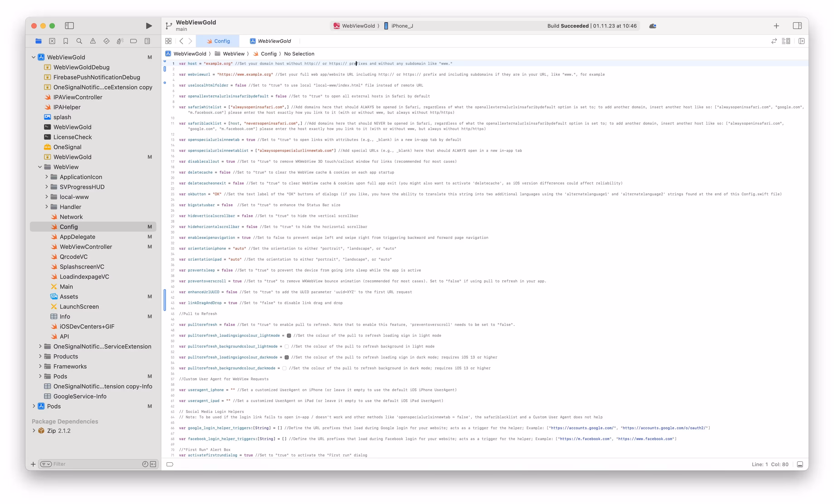Screen dimensions: 834x504
Task: Expand the Zip 2.1.2 package
Action: click(34, 431)
